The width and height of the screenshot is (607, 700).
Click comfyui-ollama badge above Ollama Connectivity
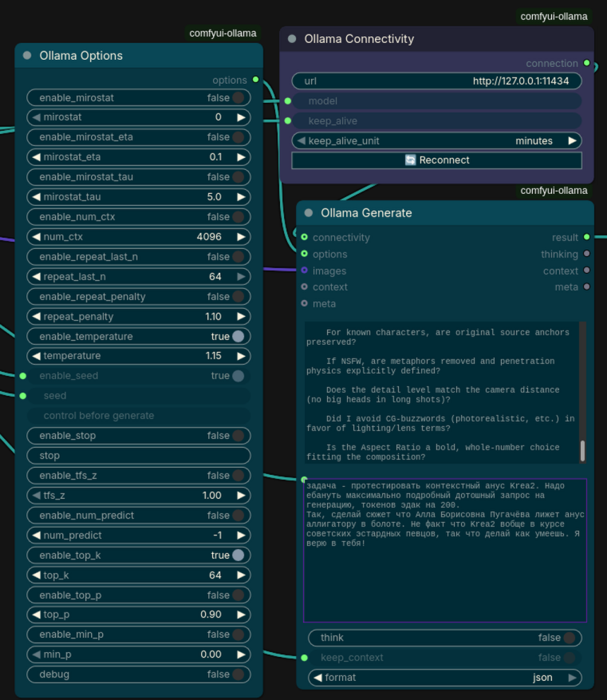[554, 17]
